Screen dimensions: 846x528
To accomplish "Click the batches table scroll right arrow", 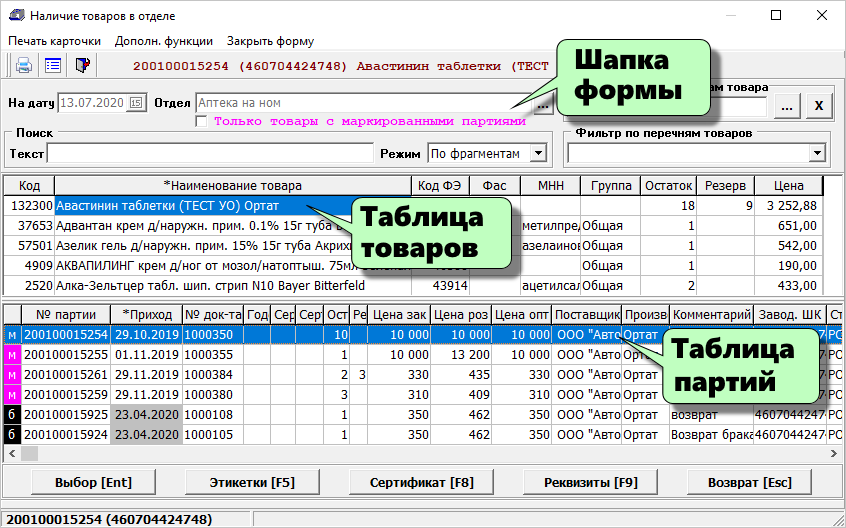I will pos(834,454).
